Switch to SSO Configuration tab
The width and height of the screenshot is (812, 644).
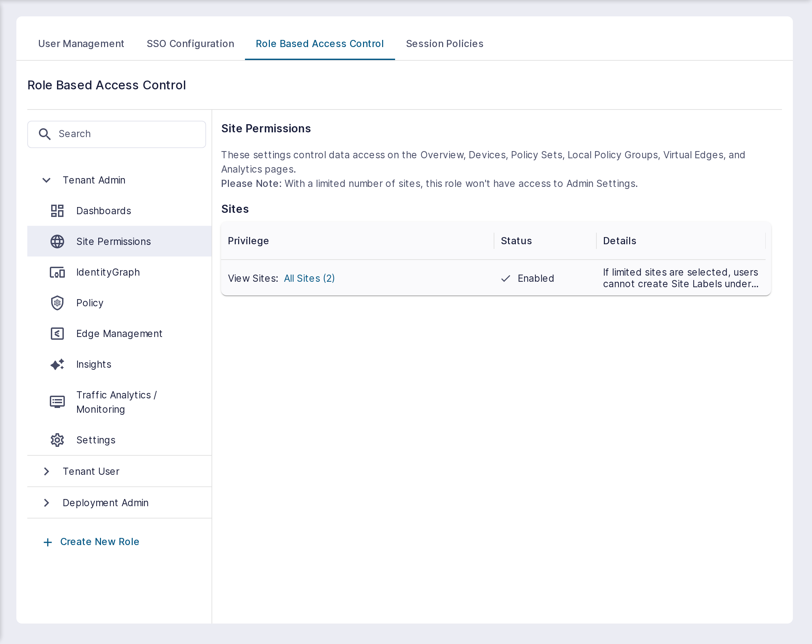coord(190,44)
